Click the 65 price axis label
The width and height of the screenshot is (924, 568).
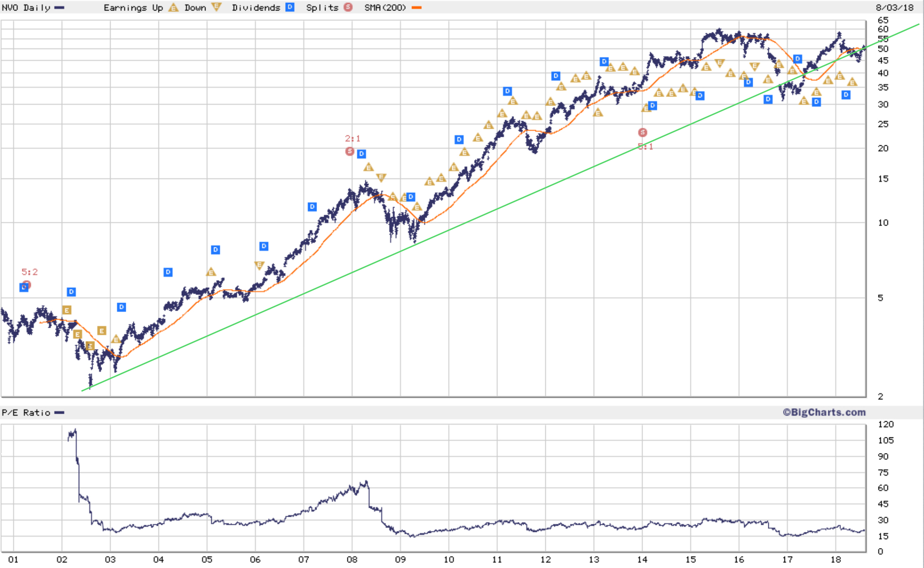tap(883, 20)
